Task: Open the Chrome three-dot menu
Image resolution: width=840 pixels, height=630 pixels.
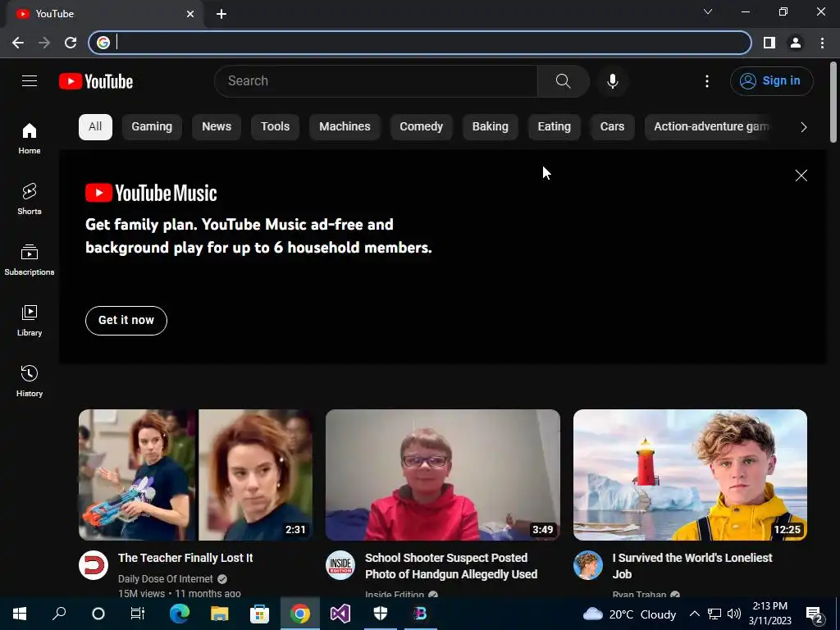Action: point(822,43)
